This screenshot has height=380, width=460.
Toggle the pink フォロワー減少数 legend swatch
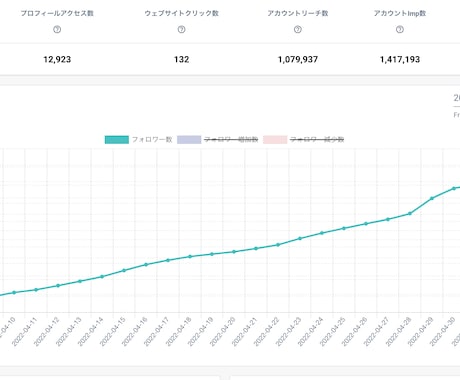click(275, 139)
